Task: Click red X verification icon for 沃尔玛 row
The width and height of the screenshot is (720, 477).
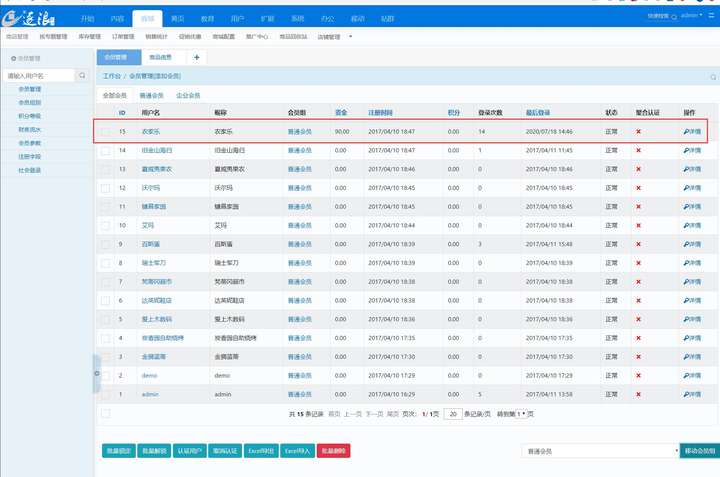Action: (x=638, y=187)
